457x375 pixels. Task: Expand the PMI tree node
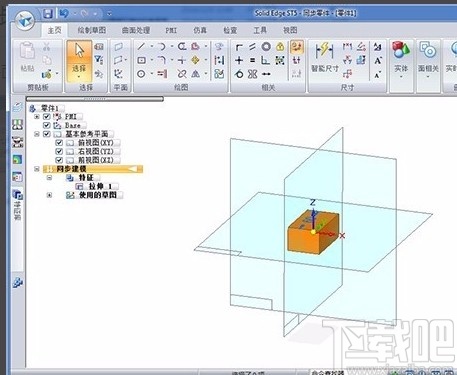pos(37,117)
